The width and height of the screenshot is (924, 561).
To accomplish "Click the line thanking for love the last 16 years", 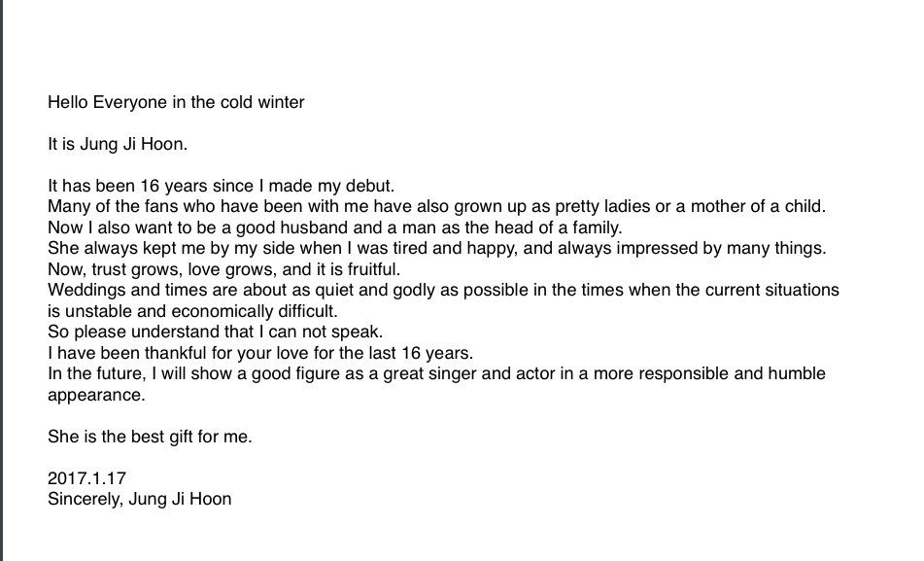I will click(x=260, y=353).
